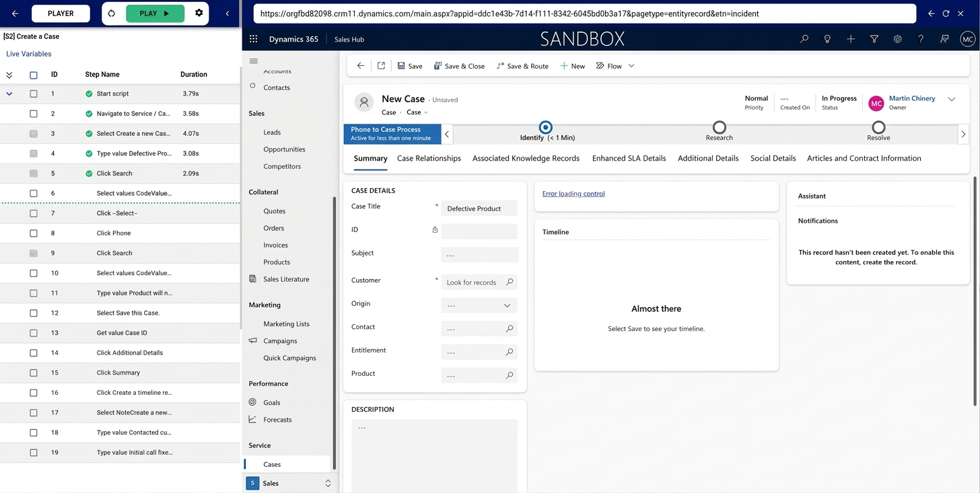Expand step 1 row chevron
This screenshot has width=980, height=493.
click(x=9, y=93)
